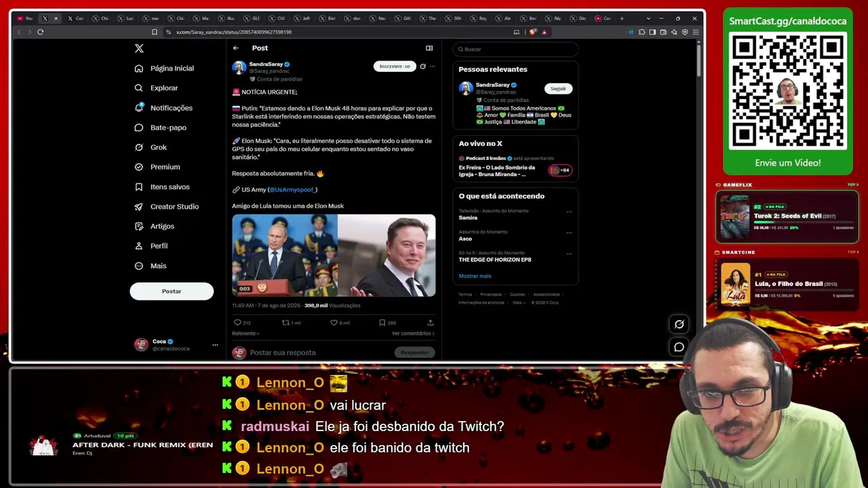Image resolution: width=868 pixels, height=488 pixels.
Task: Open the Termos footer link
Action: pos(465,295)
